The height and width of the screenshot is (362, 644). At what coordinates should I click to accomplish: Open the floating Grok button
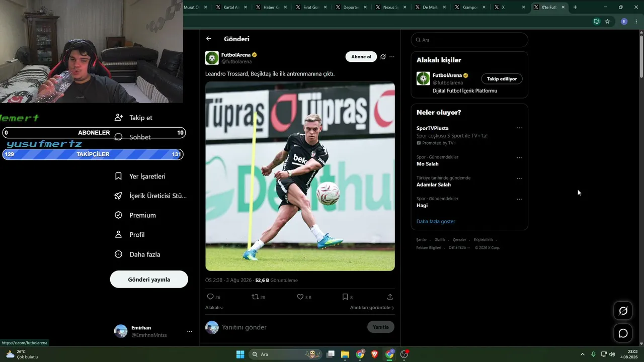623,311
